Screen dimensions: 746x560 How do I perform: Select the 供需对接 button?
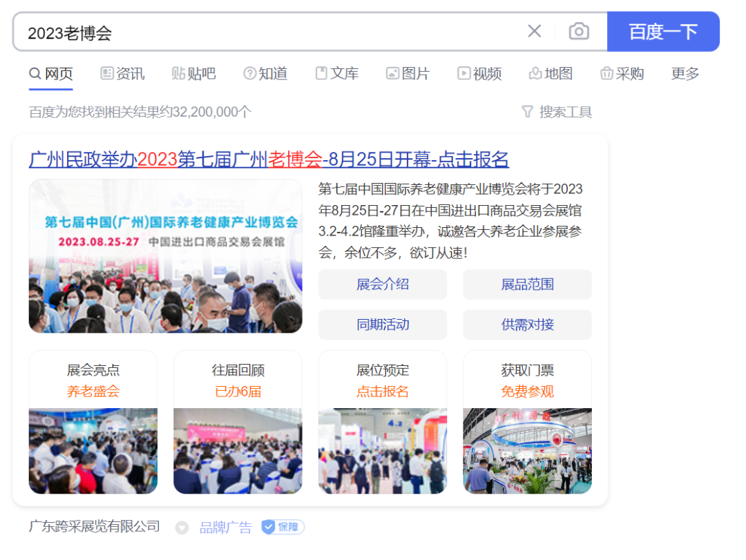[x=528, y=325]
